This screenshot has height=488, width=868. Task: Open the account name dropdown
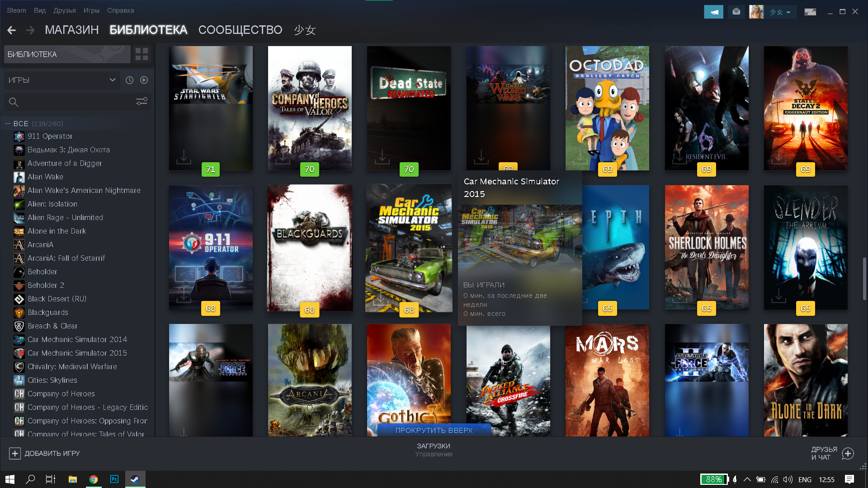[780, 12]
